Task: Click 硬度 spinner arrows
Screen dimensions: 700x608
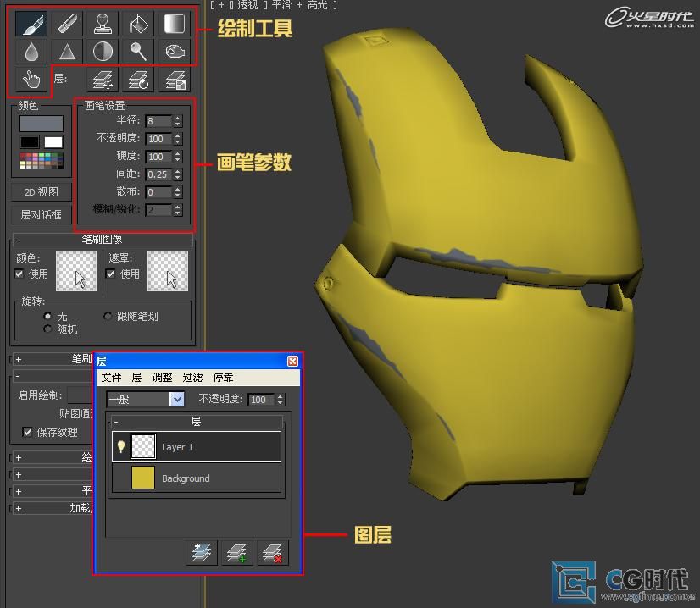Action: 178,157
